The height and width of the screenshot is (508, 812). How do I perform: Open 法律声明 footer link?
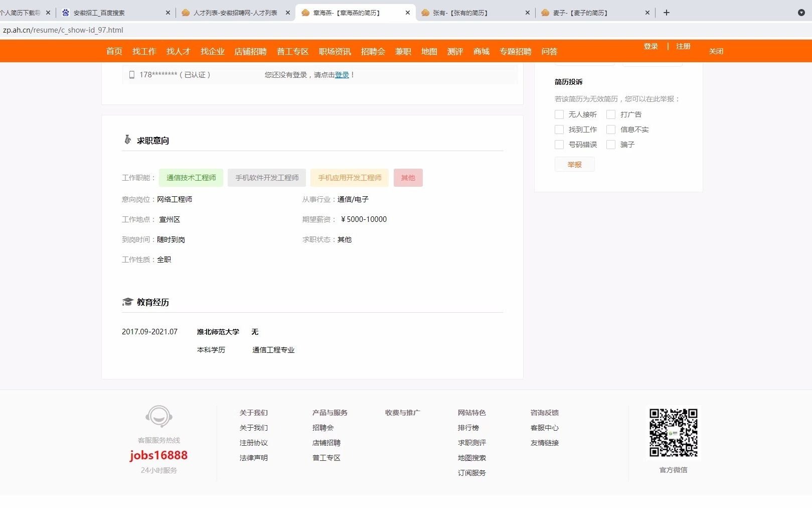pos(254,458)
